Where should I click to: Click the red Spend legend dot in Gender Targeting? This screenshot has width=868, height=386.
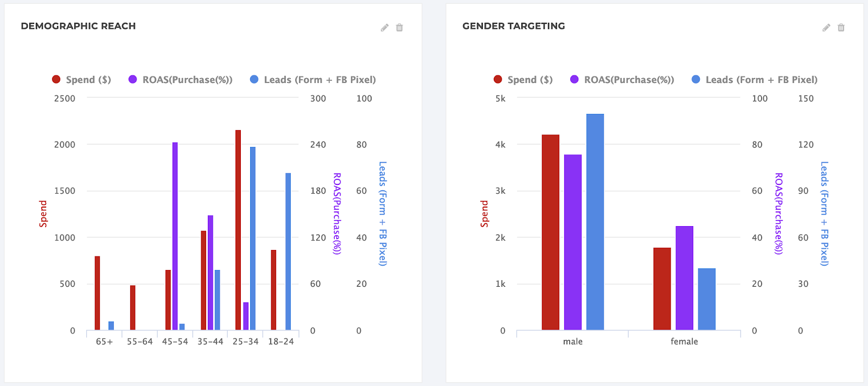[497, 79]
